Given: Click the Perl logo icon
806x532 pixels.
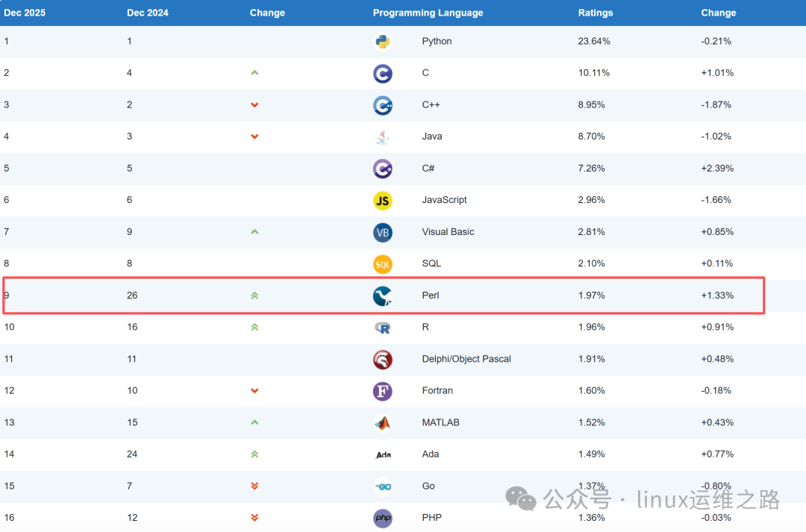Looking at the screenshot, I should point(383,296).
